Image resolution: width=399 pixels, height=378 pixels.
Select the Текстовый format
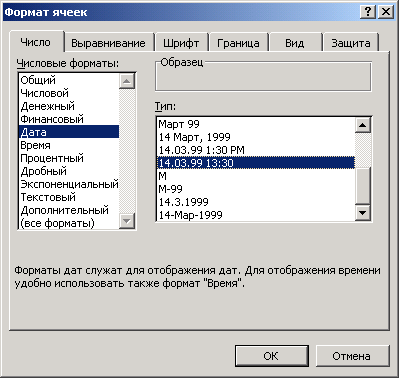pyautogui.click(x=69, y=197)
